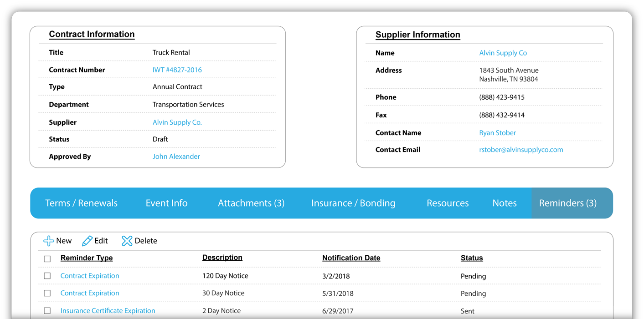Click the fax number (888) 432-9414

(x=502, y=115)
